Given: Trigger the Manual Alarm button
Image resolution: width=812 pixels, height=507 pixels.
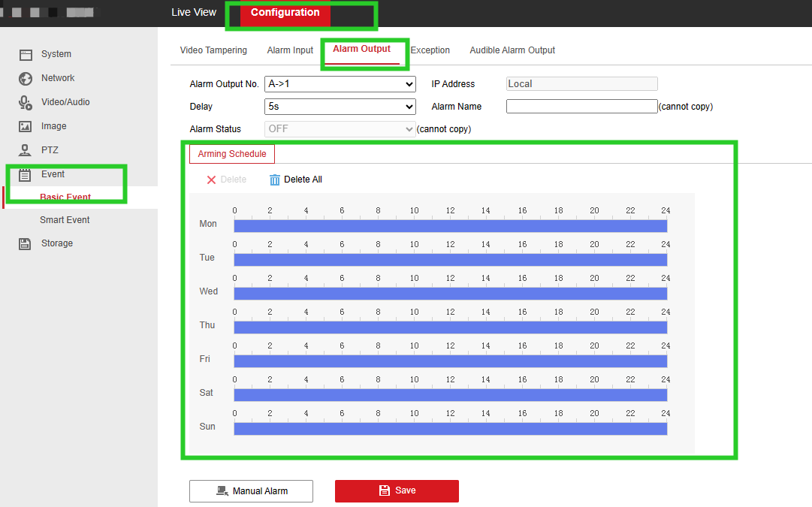Looking at the screenshot, I should [x=251, y=490].
